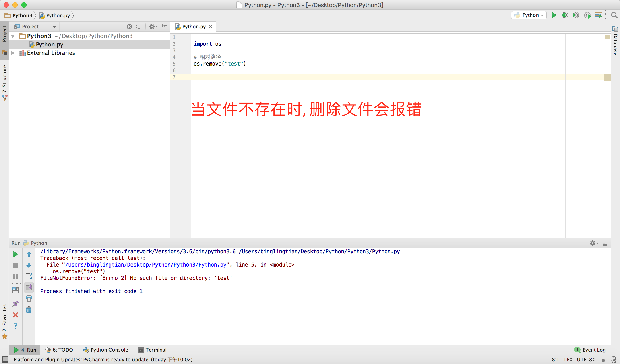Toggle pin tab in Run panel

pyautogui.click(x=15, y=304)
